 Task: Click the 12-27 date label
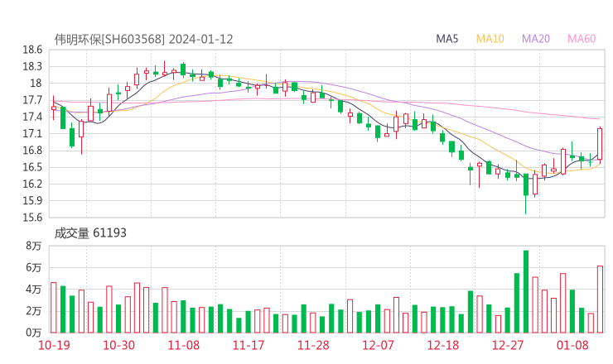508,345
